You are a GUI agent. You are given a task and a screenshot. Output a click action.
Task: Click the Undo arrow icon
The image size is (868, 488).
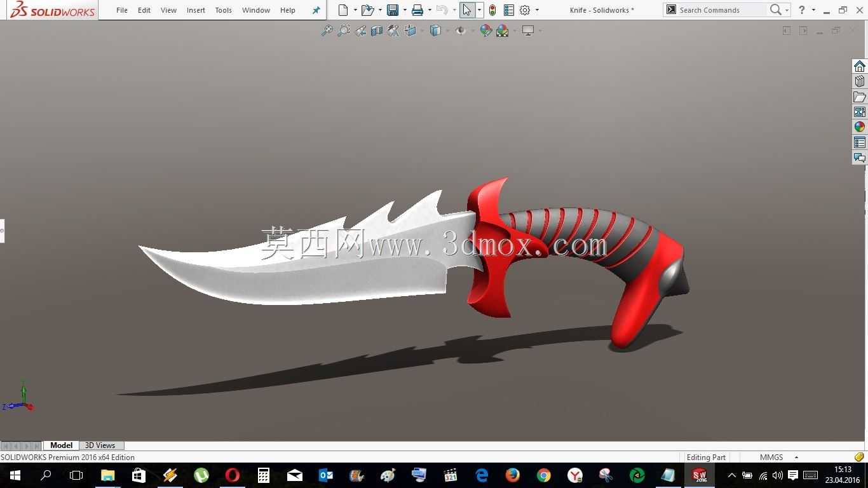point(442,10)
